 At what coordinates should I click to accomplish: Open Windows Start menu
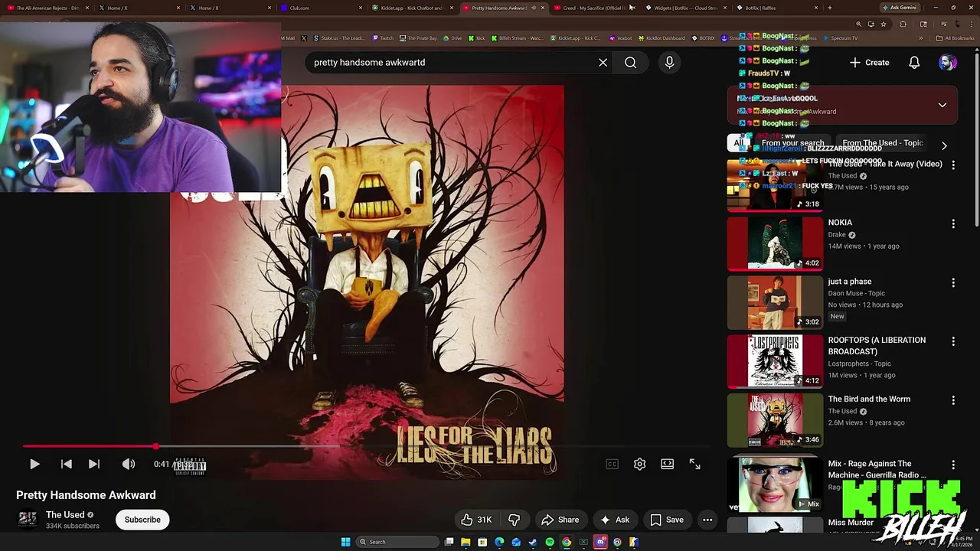click(346, 542)
